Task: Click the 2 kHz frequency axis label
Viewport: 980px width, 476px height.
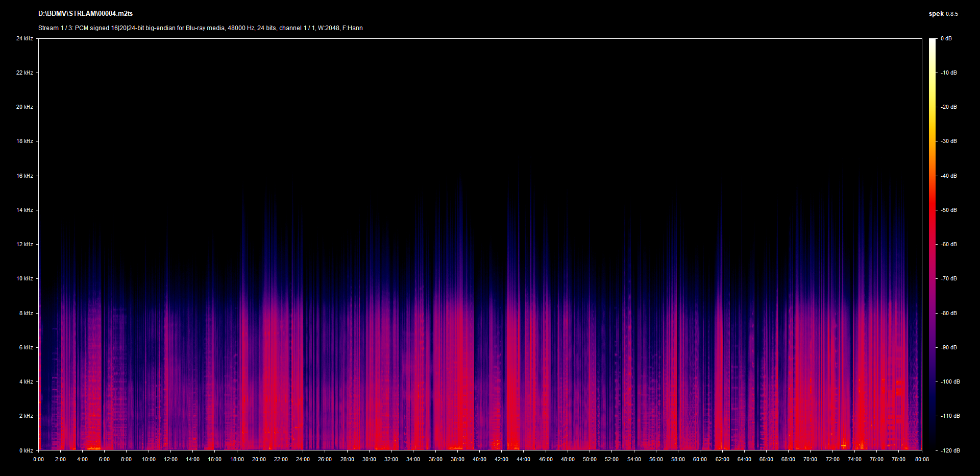Action: pyautogui.click(x=26, y=416)
